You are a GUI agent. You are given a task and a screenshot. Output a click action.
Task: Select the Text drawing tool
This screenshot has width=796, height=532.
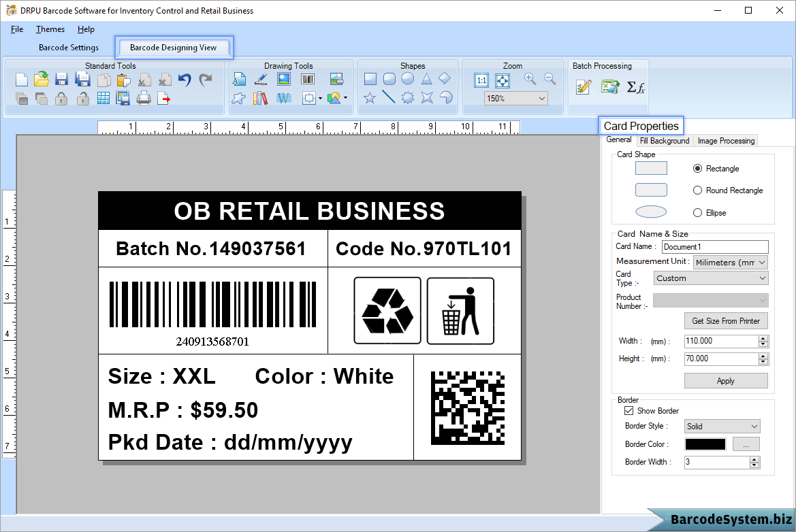239,79
